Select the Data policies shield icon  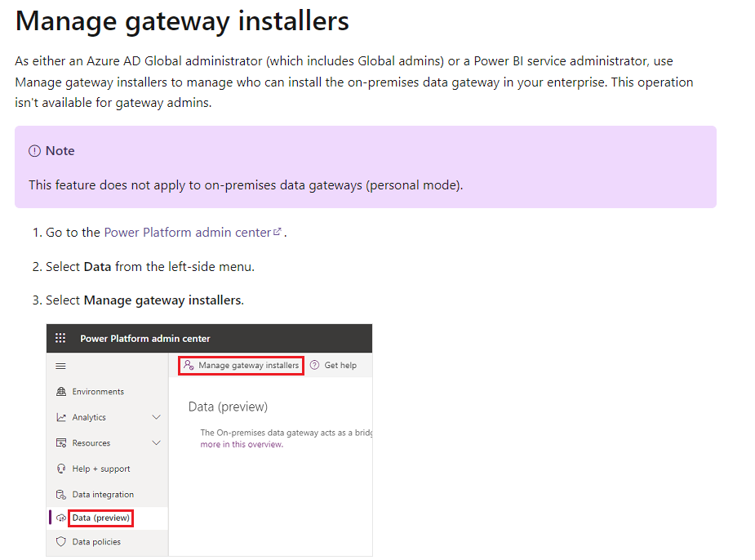click(x=60, y=541)
